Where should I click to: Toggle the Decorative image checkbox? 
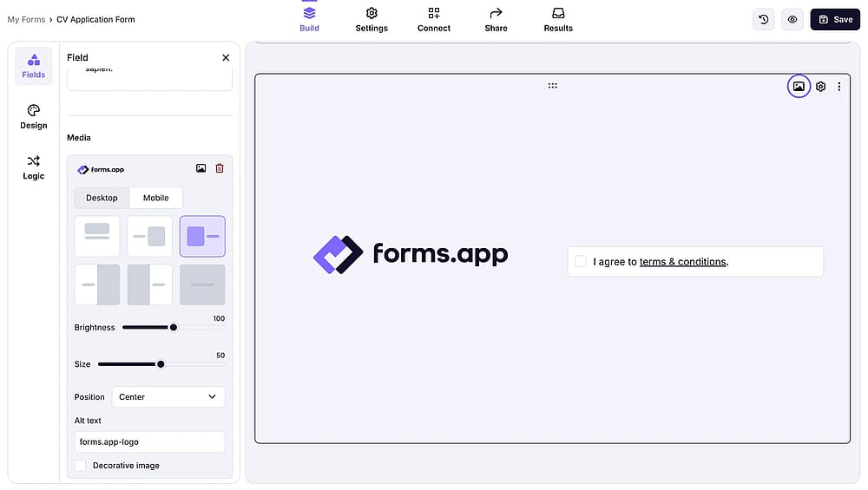[x=80, y=466]
